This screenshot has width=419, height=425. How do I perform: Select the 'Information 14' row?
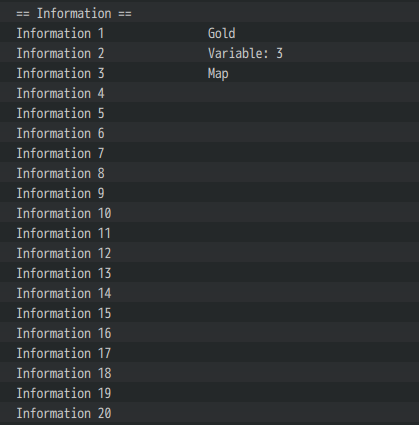pyautogui.click(x=209, y=292)
